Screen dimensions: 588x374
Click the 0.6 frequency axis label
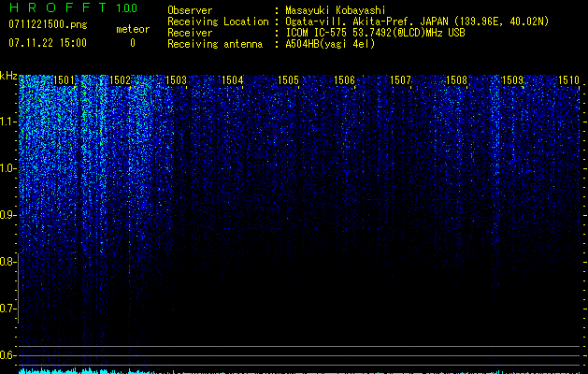pos(8,355)
